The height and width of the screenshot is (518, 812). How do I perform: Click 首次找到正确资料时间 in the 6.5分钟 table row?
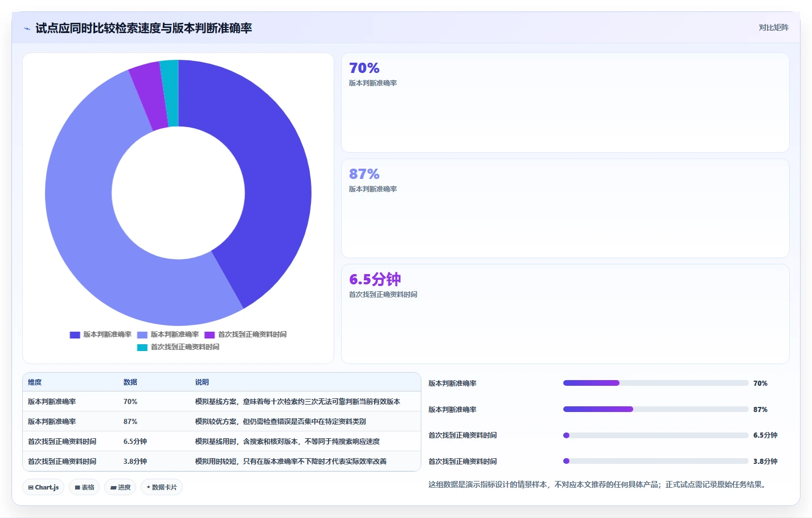(x=62, y=442)
